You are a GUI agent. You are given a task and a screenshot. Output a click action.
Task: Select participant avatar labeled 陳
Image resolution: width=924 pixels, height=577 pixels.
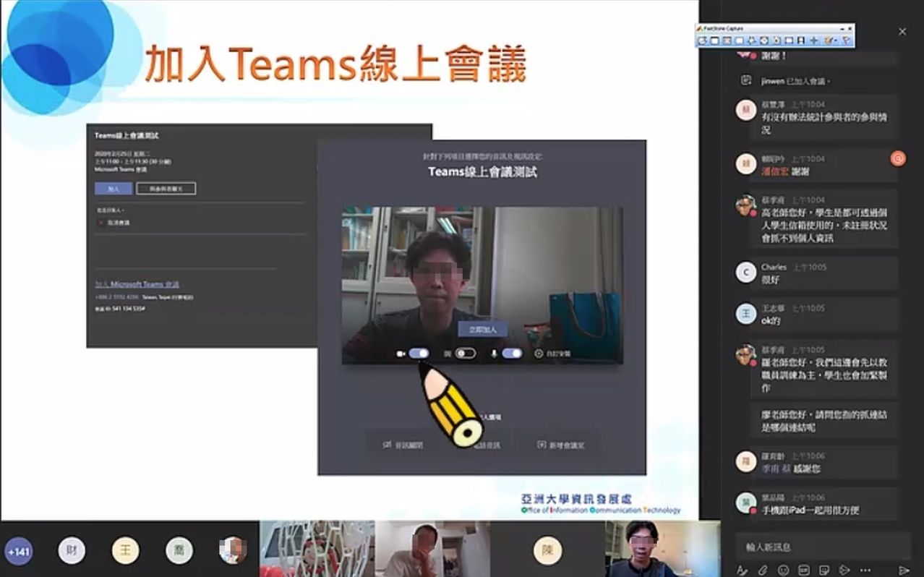click(547, 550)
